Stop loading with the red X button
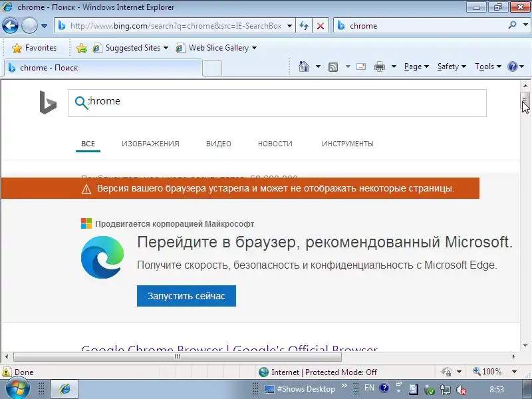This screenshot has height=399, width=532. click(321, 26)
